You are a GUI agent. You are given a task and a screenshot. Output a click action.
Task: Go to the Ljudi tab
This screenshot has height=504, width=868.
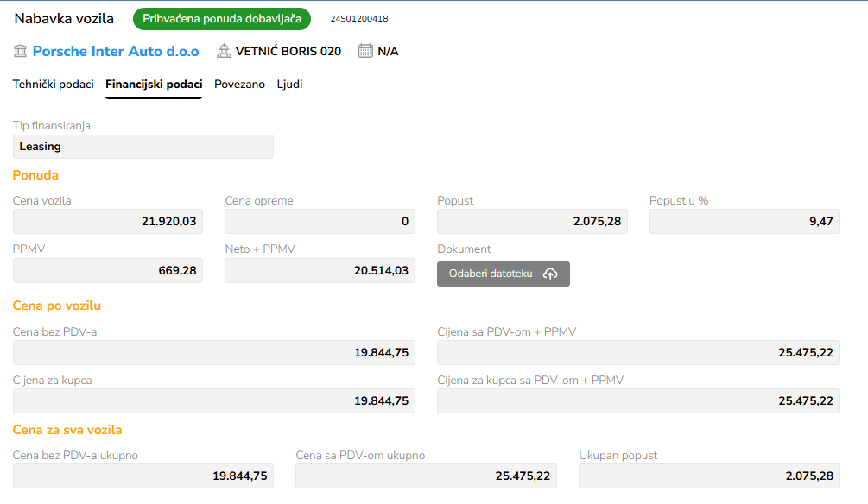289,84
